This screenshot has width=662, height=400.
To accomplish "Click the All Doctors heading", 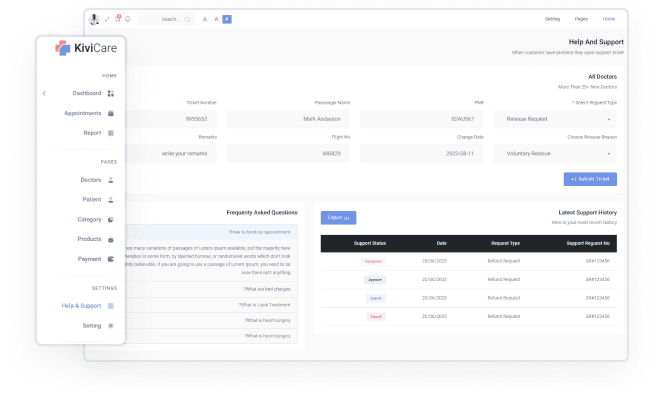I will [602, 77].
